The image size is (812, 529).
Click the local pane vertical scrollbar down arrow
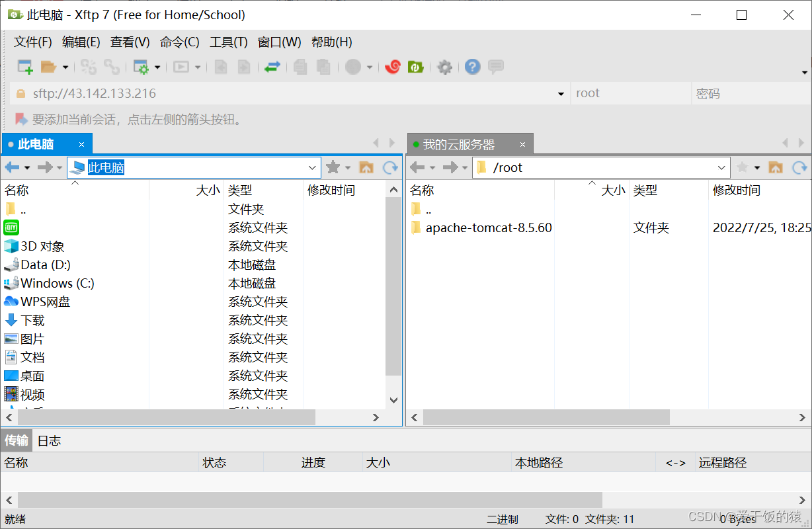(x=393, y=400)
